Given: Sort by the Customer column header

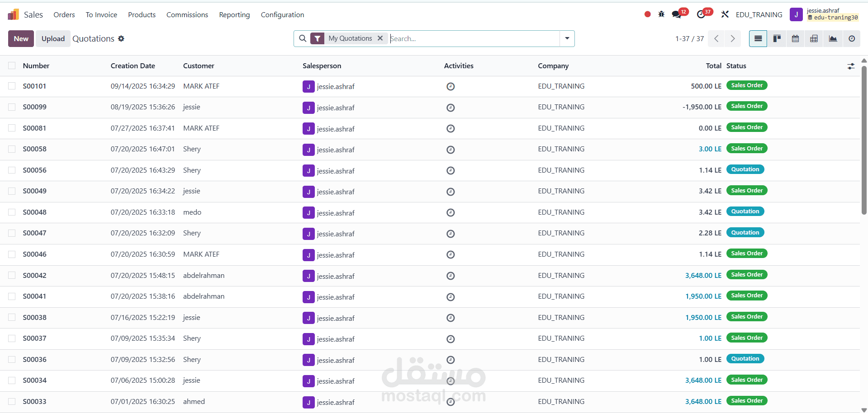Looking at the screenshot, I should [x=199, y=66].
